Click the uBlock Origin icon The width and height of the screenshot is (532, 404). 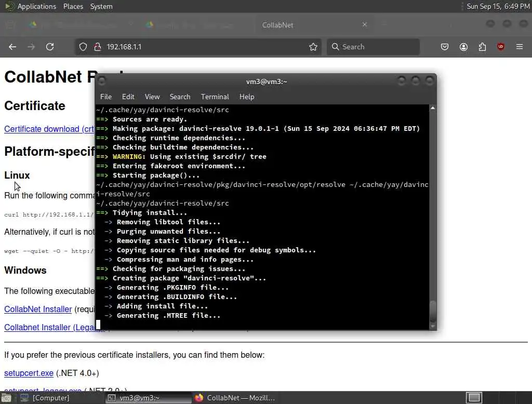click(x=501, y=47)
